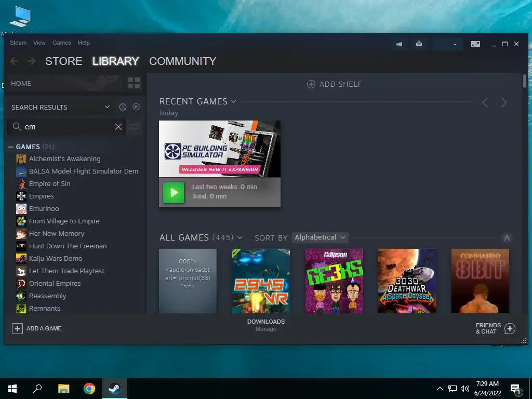Select Emurinoo game icon
The image size is (532, 399).
point(21,209)
